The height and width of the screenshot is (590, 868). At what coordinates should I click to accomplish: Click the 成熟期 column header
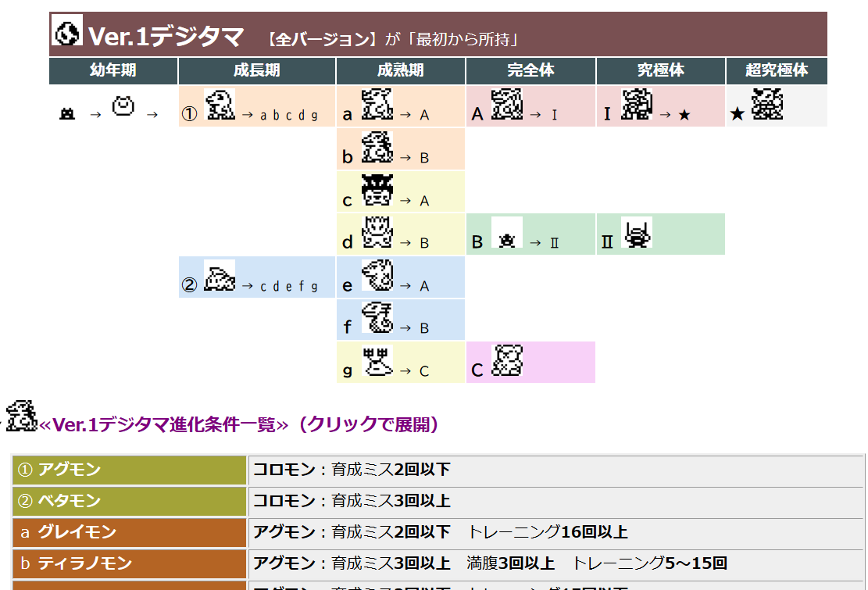click(401, 70)
